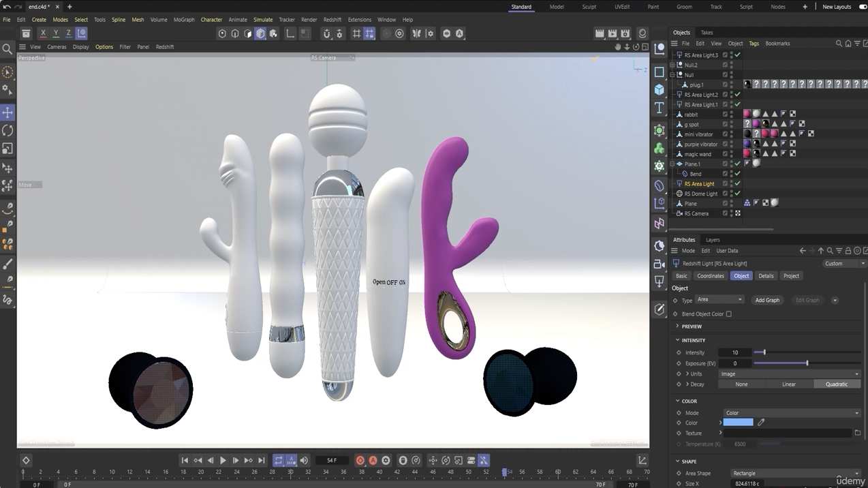
Task: Open the Redshift menu in the menu bar
Action: [x=332, y=19]
